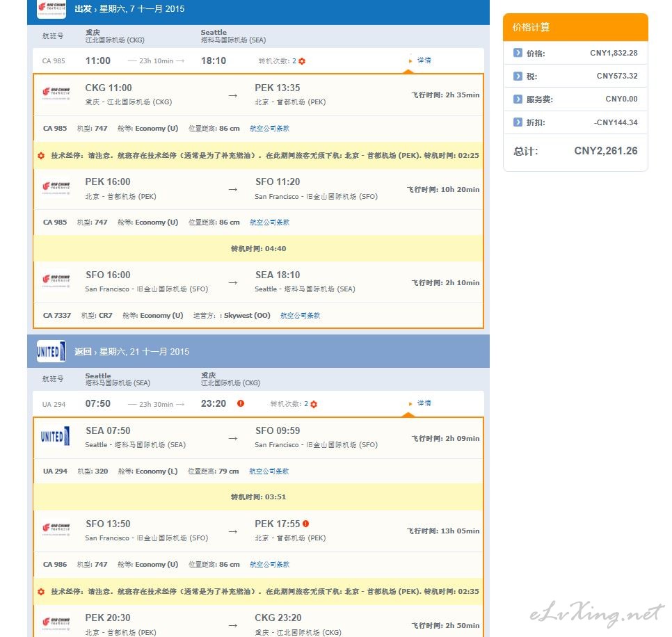Click Air China logo on SFO 16:00 segment

pyautogui.click(x=56, y=280)
